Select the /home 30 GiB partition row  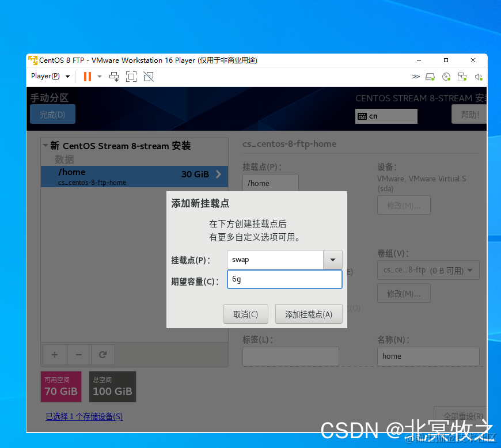[x=134, y=176]
